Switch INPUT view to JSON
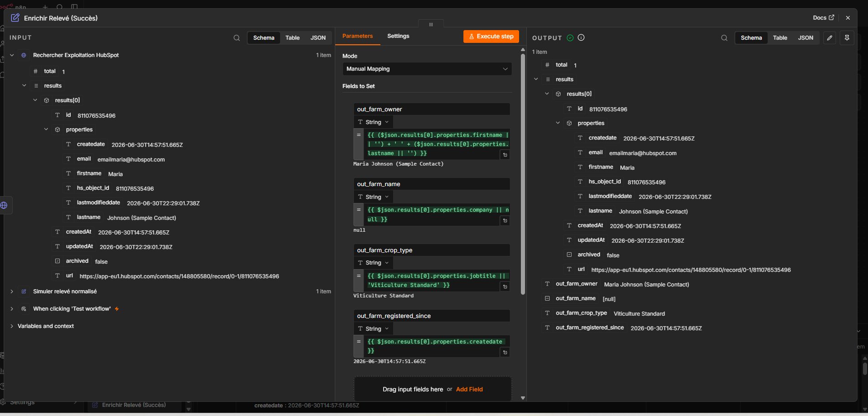Image resolution: width=868 pixels, height=416 pixels. pos(318,38)
